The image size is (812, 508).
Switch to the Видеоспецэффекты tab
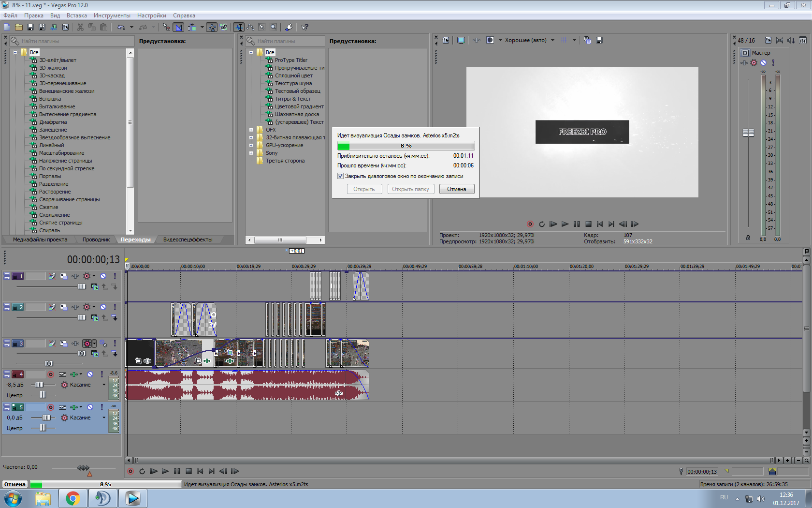[188, 239]
